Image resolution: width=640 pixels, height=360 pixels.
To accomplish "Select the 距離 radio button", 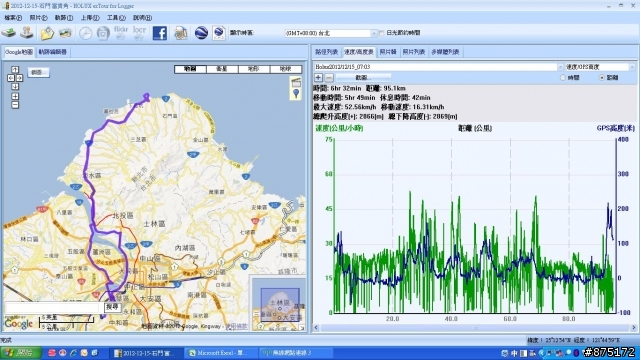I will [x=602, y=78].
